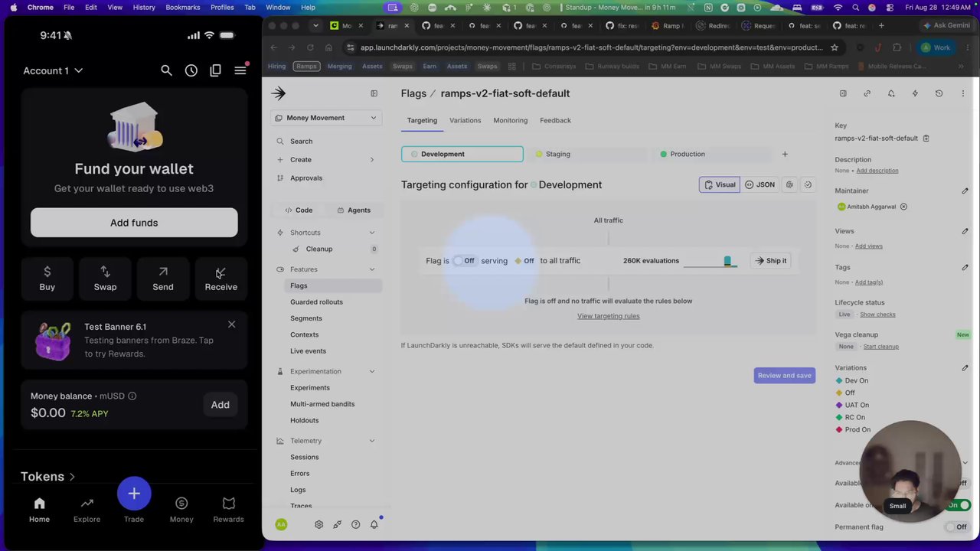Tap the Buy action button
The image size is (980, 551).
tap(47, 279)
